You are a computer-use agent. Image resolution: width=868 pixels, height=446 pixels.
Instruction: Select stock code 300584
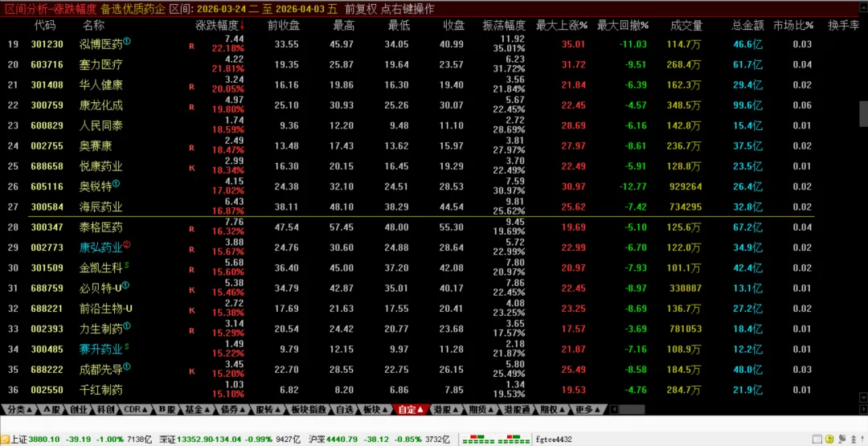[x=47, y=207]
